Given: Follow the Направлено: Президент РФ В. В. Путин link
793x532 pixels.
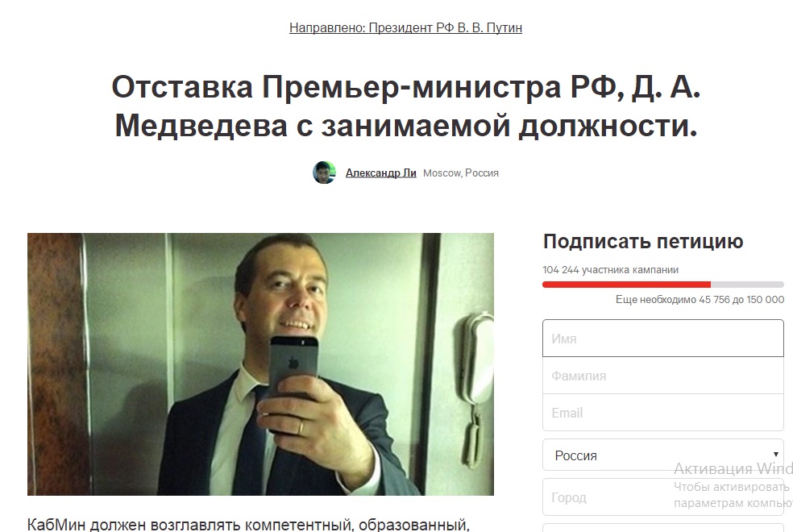Looking at the screenshot, I should [x=405, y=27].
